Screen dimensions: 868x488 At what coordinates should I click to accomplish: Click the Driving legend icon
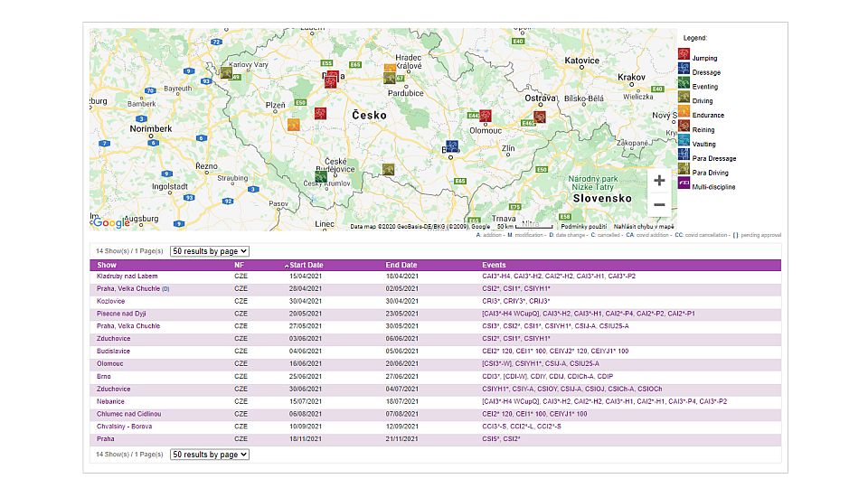tap(684, 98)
